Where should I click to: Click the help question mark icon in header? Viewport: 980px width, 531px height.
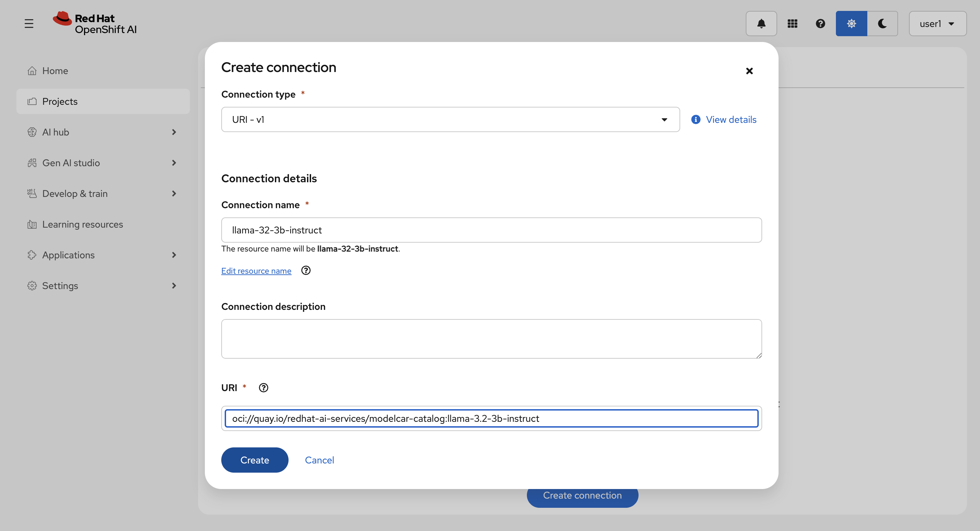[820, 24]
